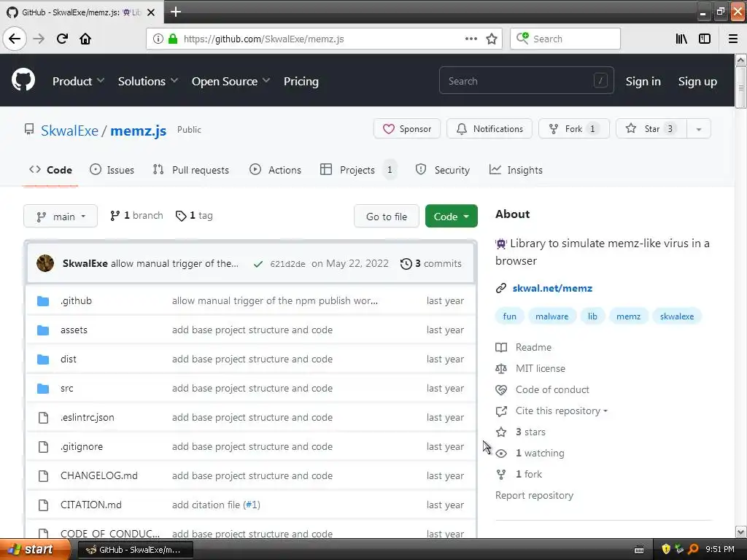747x560 pixels.
Task: Click the Go to file button
Action: coord(387,216)
